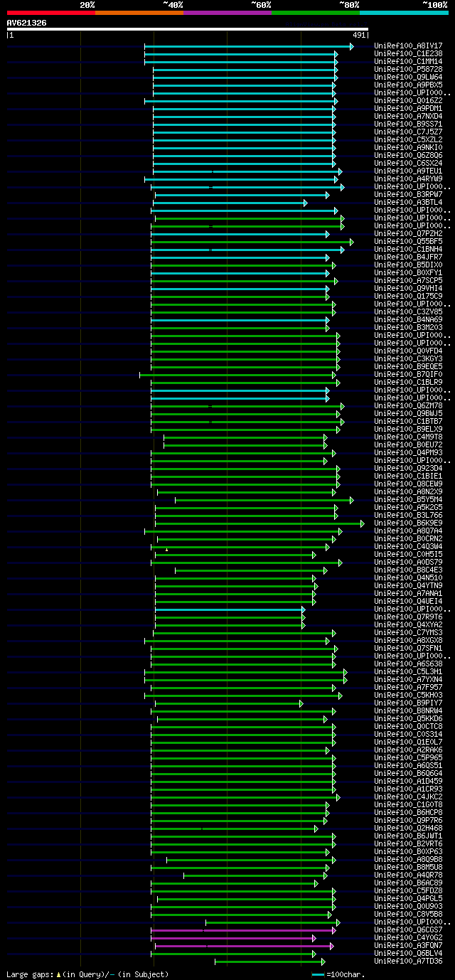Select the UniRef100_Q016Z2 label
455x980 pixels.
408,100
